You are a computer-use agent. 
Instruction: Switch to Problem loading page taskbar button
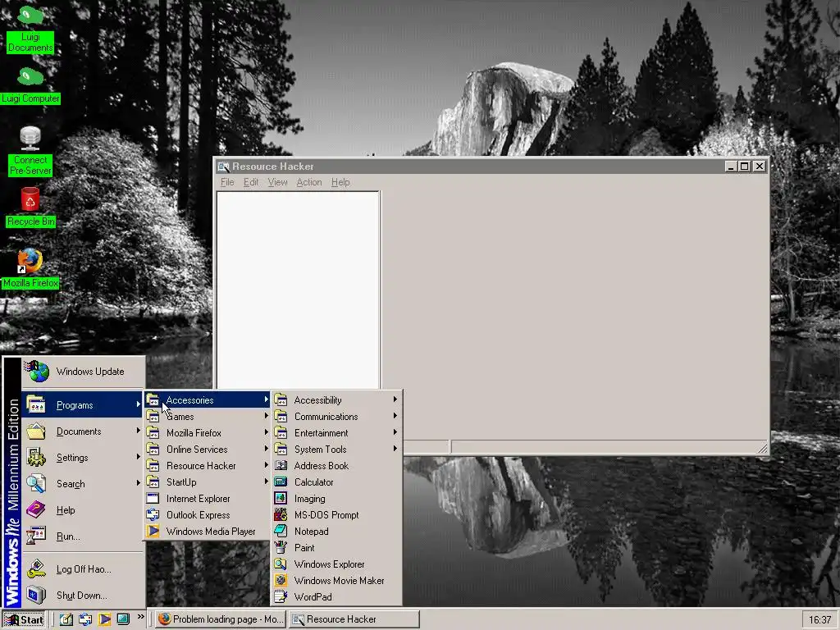point(220,619)
